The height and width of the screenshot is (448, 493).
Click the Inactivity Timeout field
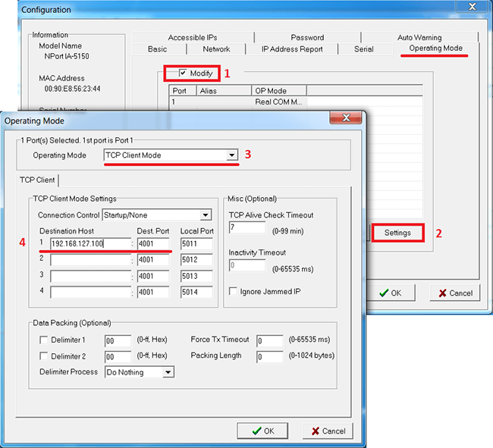pyautogui.click(x=247, y=265)
